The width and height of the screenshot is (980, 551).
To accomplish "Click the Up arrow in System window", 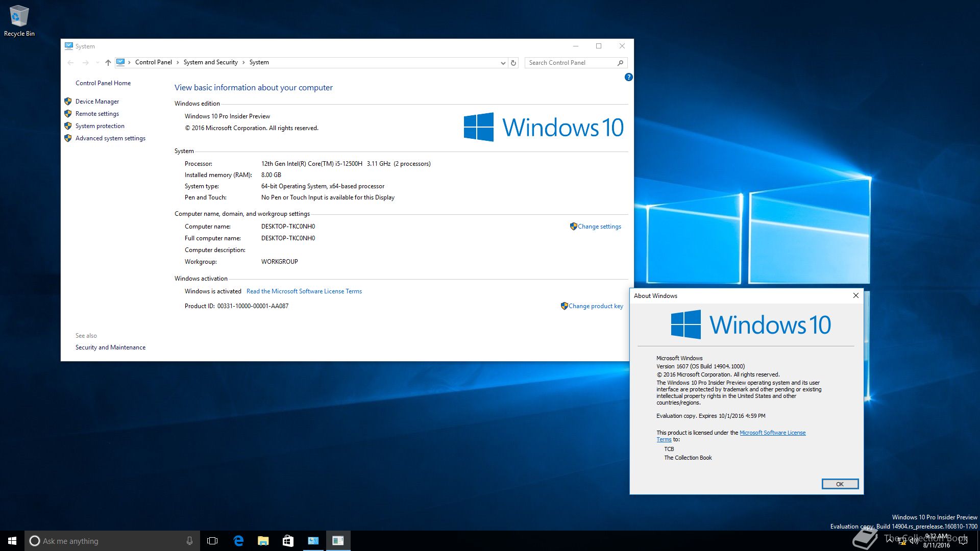I will click(x=108, y=63).
